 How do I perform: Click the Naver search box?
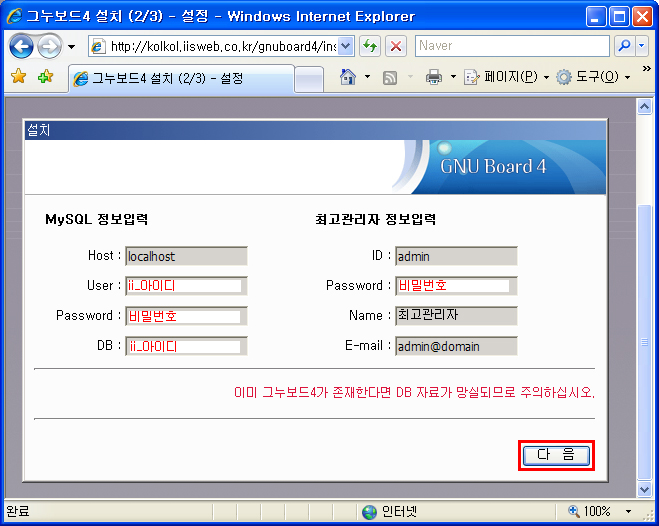pyautogui.click(x=512, y=46)
